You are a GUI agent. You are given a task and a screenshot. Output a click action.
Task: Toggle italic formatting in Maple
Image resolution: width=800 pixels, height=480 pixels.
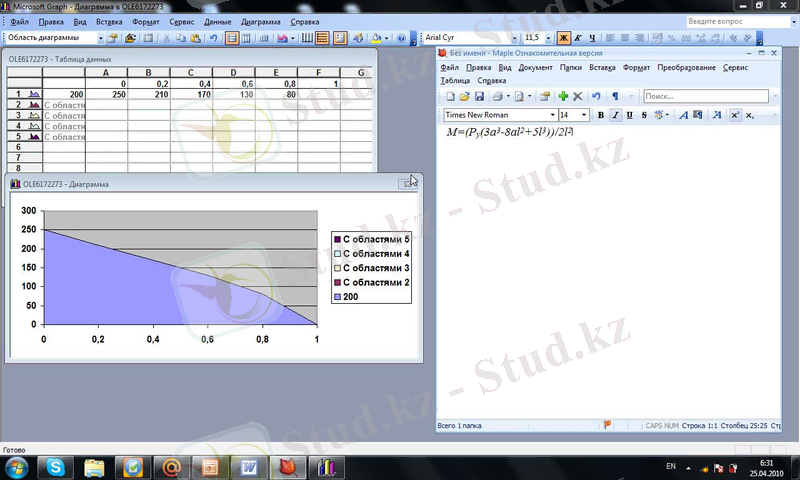[616, 115]
